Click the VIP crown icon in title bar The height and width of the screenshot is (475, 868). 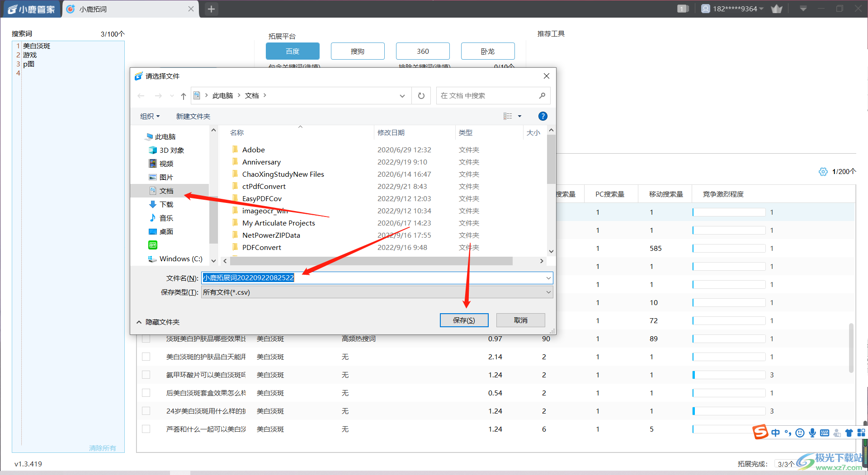[777, 9]
